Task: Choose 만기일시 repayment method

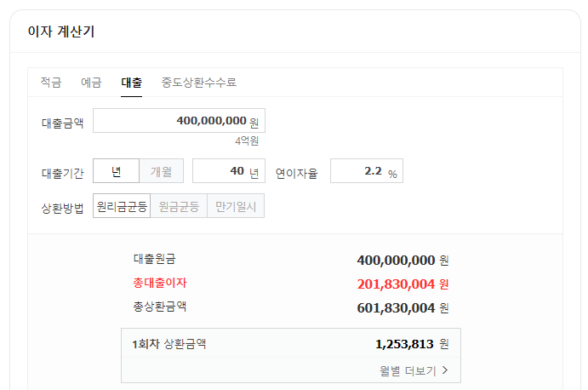Action: tap(236, 206)
